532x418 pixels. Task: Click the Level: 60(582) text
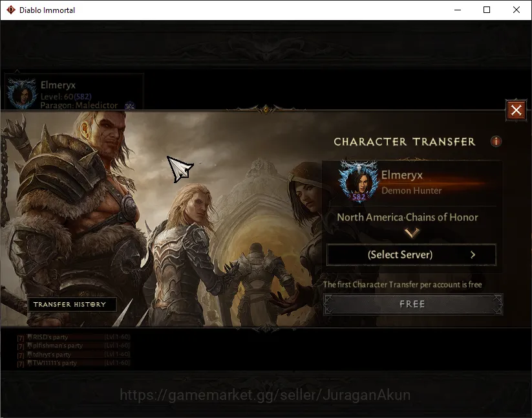[x=66, y=96]
